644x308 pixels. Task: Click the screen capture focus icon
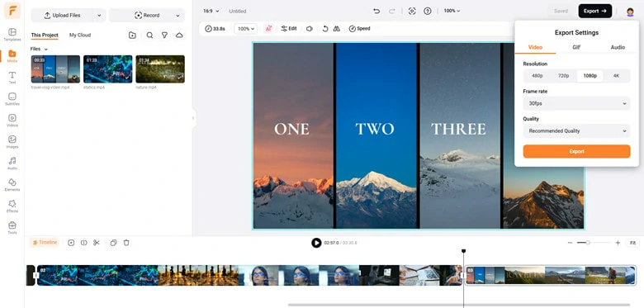coord(412,11)
